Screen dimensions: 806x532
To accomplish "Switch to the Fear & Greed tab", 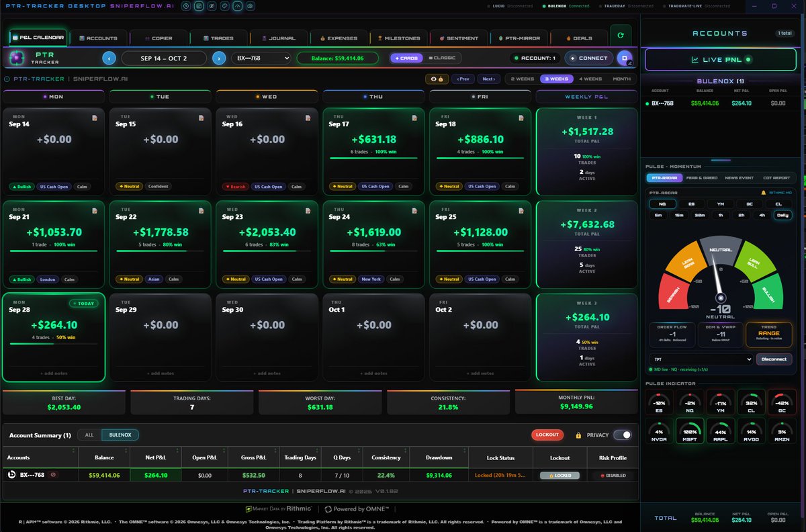I will pos(701,178).
